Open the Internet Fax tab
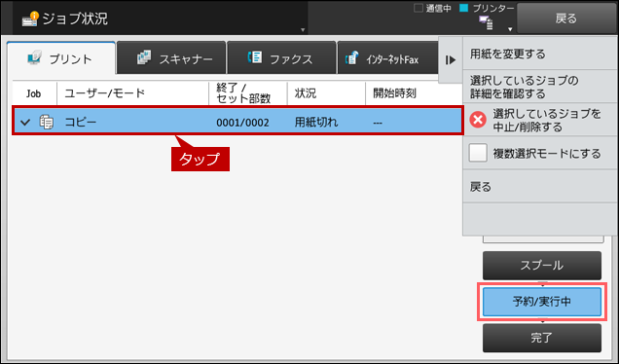This screenshot has height=364, width=619. pyautogui.click(x=387, y=57)
